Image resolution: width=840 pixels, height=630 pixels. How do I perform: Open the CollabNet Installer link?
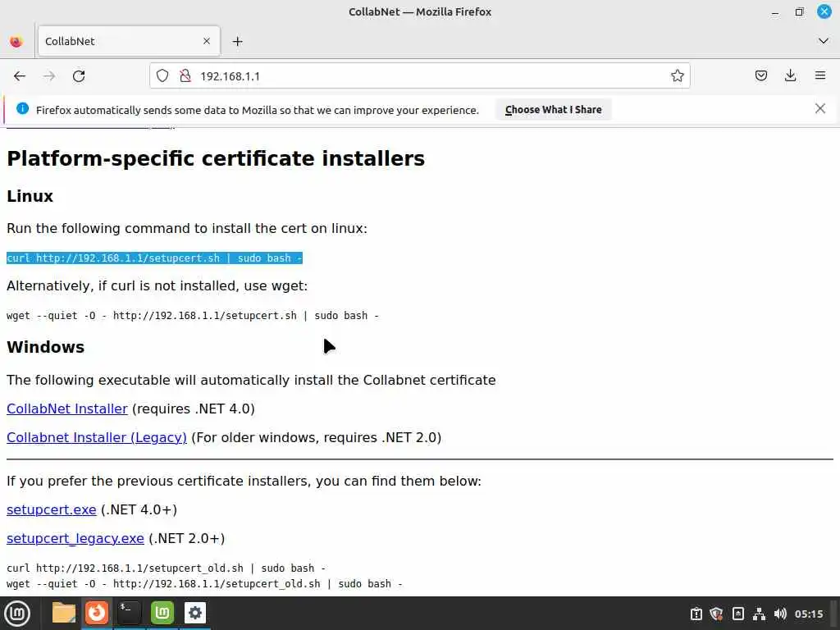pyautogui.click(x=67, y=409)
